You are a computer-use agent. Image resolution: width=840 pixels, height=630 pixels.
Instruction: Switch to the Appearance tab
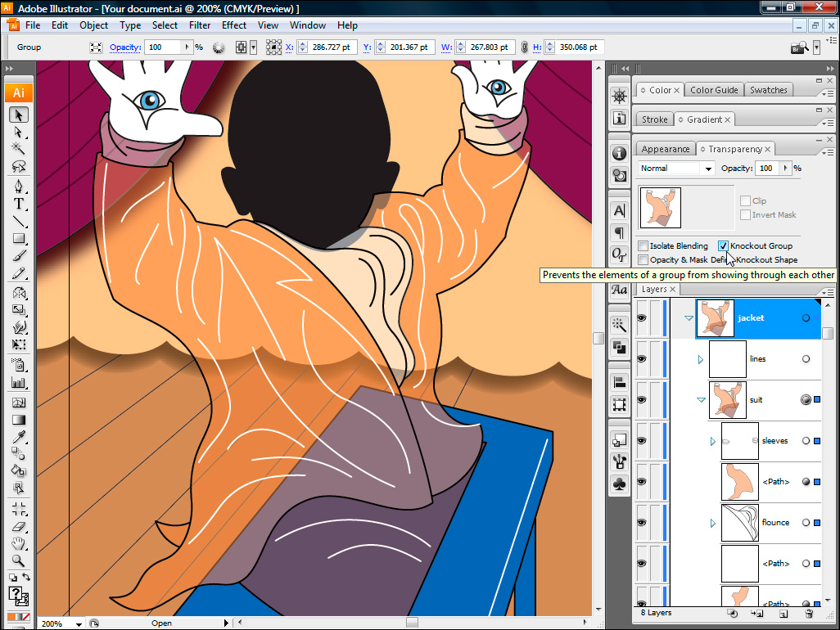pos(665,149)
